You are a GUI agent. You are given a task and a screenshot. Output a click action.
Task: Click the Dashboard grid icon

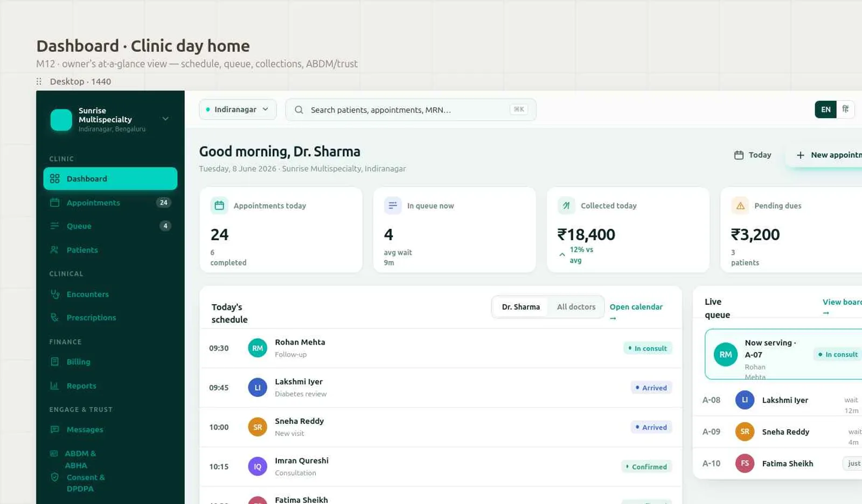pyautogui.click(x=54, y=179)
